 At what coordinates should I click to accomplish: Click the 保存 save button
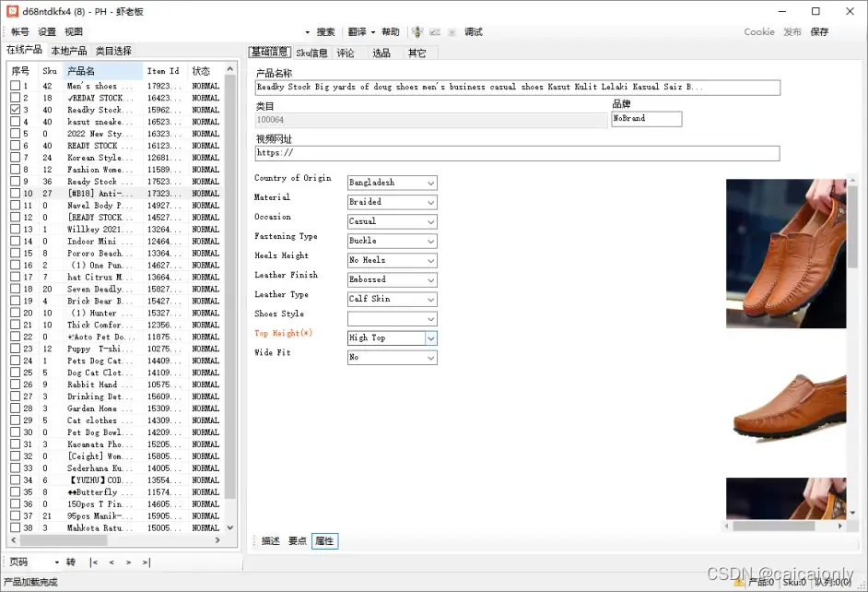point(819,32)
